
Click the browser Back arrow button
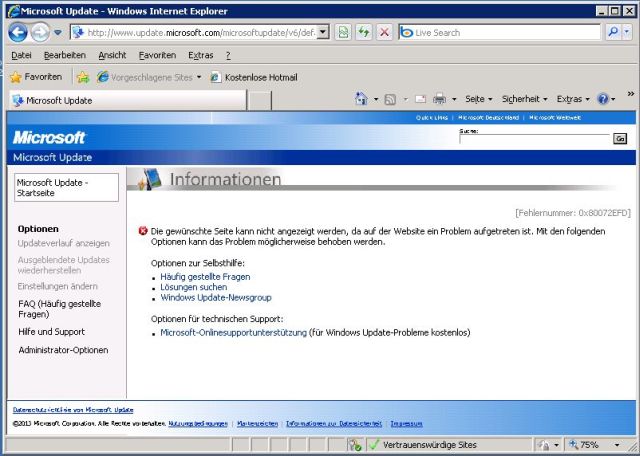[17, 32]
